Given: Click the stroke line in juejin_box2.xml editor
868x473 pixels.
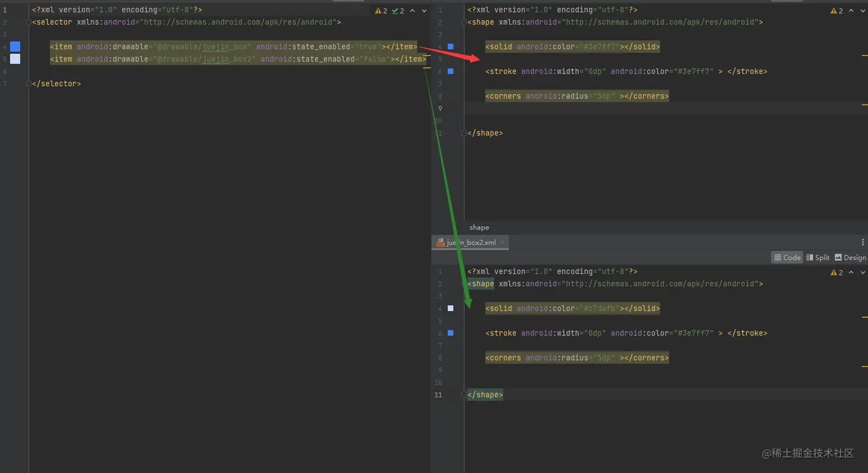Looking at the screenshot, I should point(626,333).
